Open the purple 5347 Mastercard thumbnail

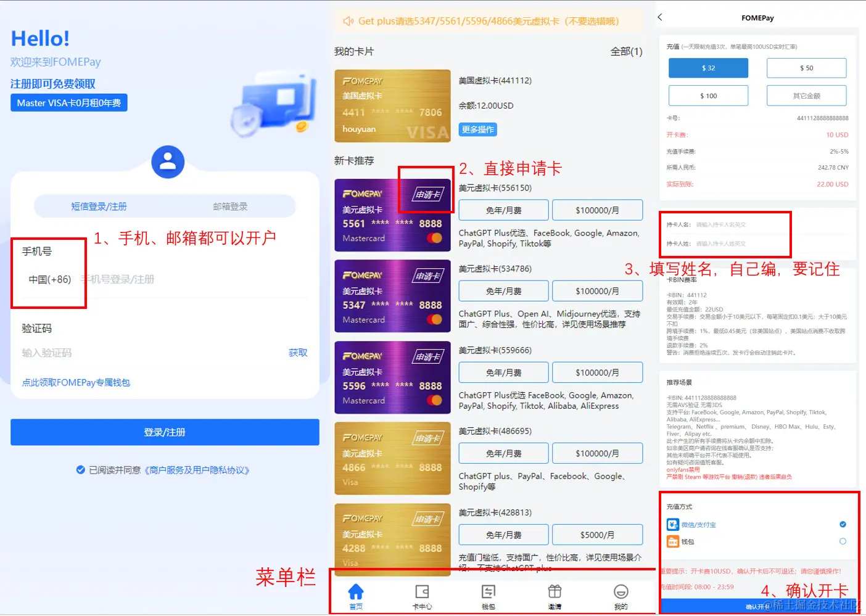click(x=392, y=297)
